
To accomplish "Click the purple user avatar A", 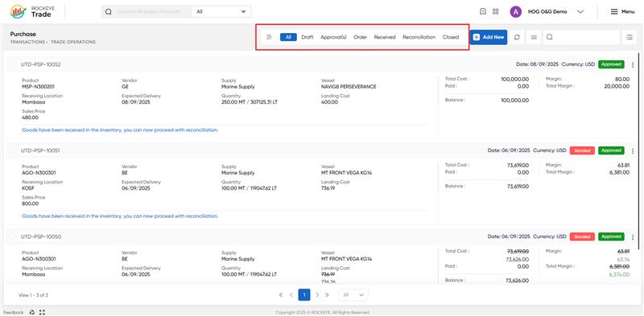I will click(x=516, y=12).
